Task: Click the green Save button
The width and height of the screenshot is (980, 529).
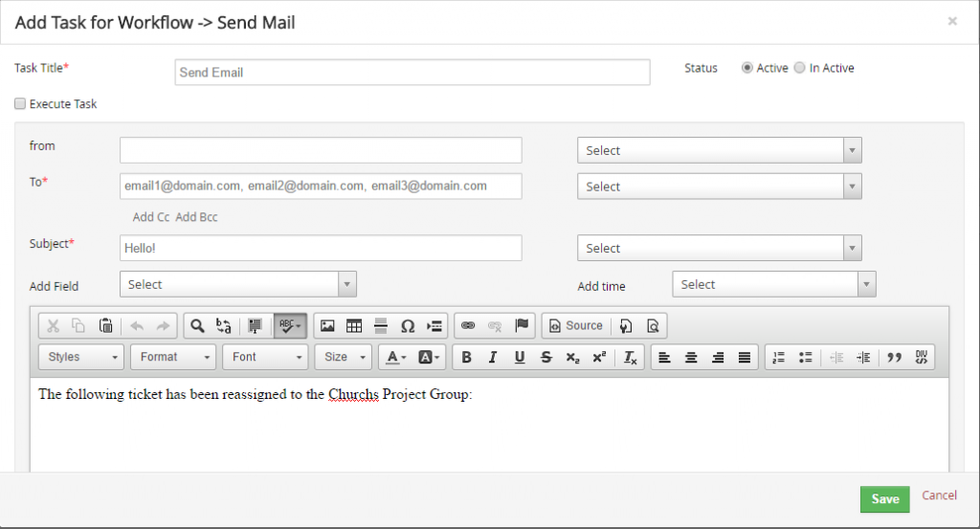Action: [x=885, y=499]
